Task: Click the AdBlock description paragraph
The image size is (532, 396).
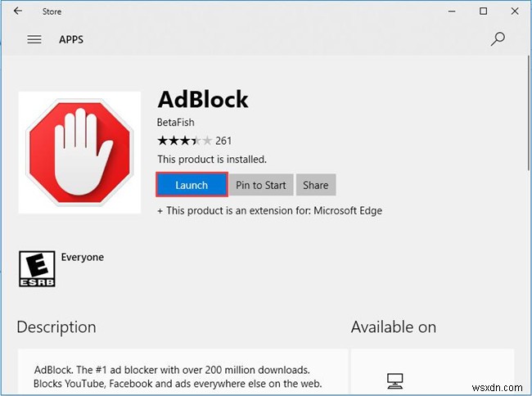Action: tap(178, 376)
